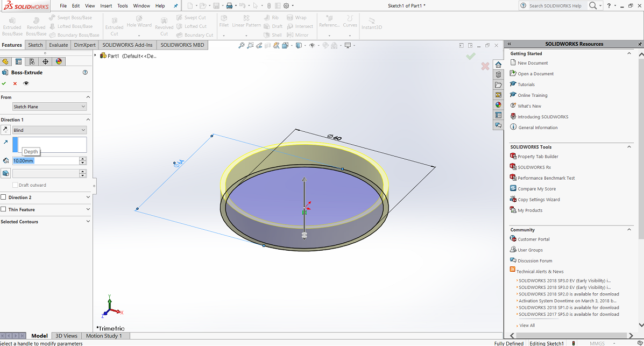Open the 3D Views bottom tab
Screen dimensions: 644x346
[x=66, y=336]
